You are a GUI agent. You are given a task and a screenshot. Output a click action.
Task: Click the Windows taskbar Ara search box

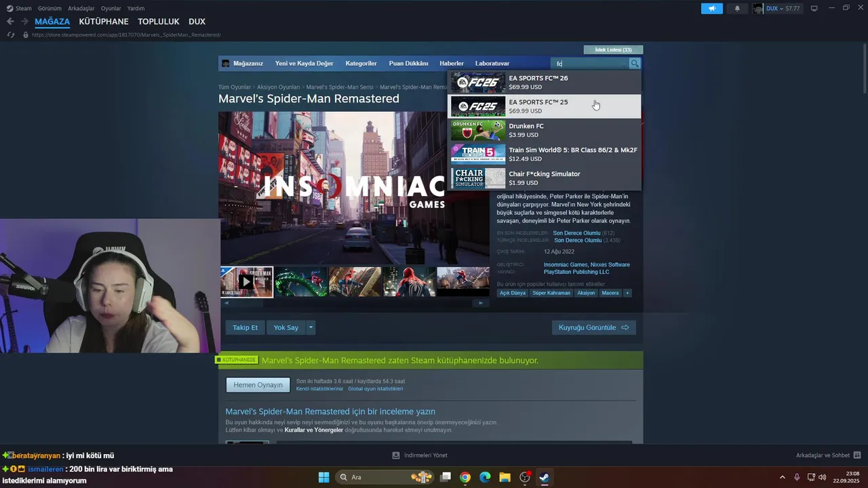pyautogui.click(x=383, y=477)
